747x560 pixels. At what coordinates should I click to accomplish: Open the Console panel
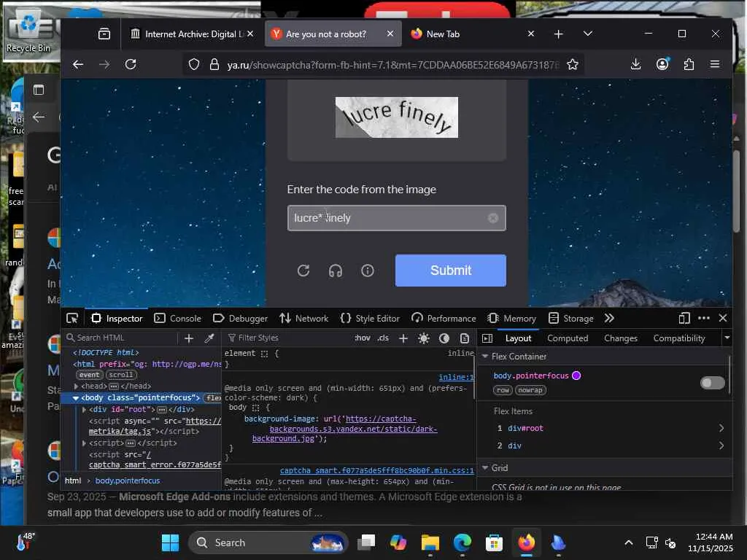coord(178,318)
